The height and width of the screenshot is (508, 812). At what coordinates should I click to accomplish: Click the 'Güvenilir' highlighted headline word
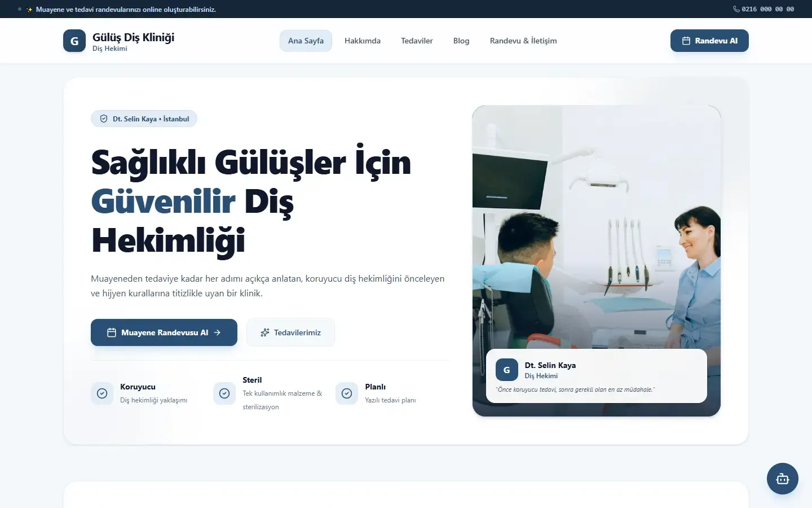163,202
